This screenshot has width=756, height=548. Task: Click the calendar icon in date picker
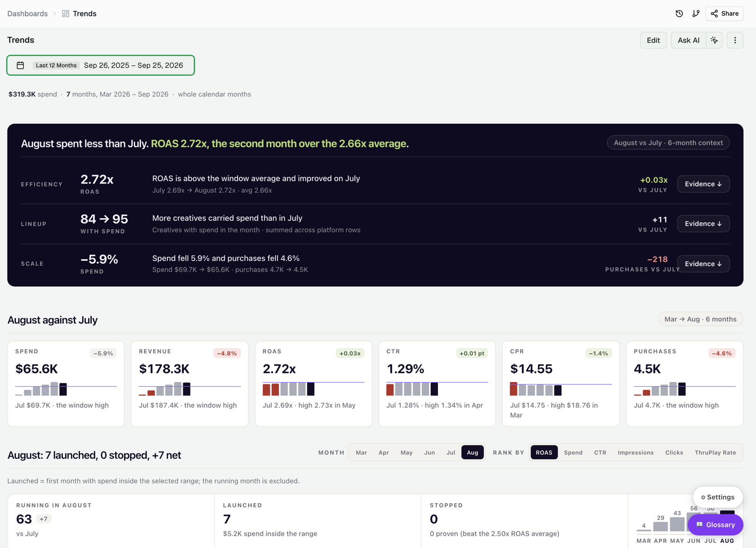[20, 65]
